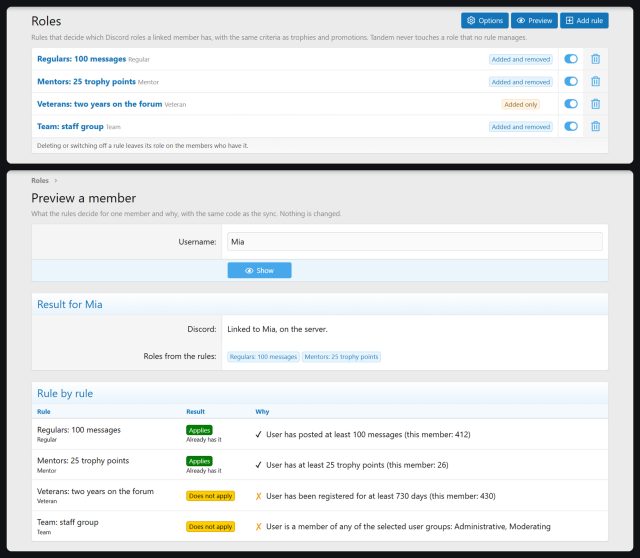Open the Veterans: two years on the forum rule
The height and width of the screenshot is (558, 640).
click(100, 104)
